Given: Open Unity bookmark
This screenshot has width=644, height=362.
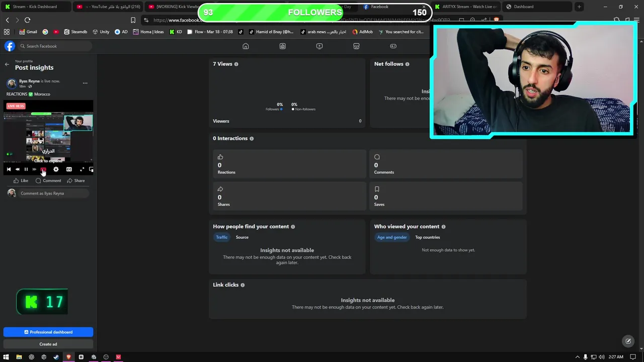Looking at the screenshot, I should (101, 32).
